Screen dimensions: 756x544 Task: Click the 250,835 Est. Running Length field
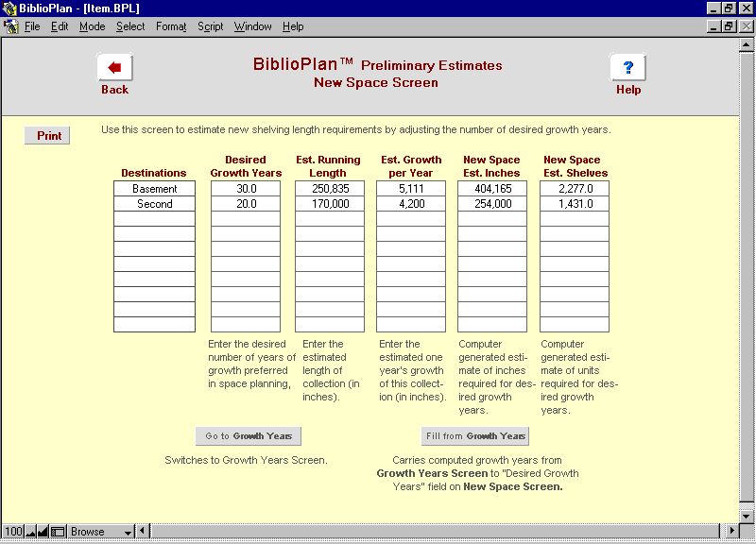(x=330, y=188)
